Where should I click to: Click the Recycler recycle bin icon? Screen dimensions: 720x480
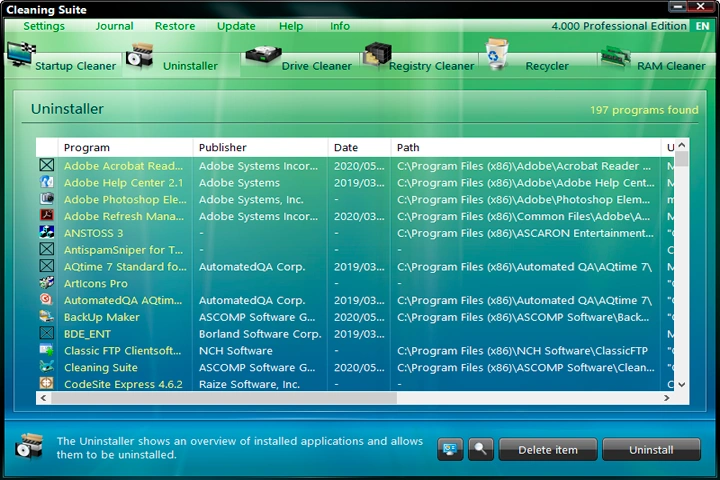(x=497, y=54)
